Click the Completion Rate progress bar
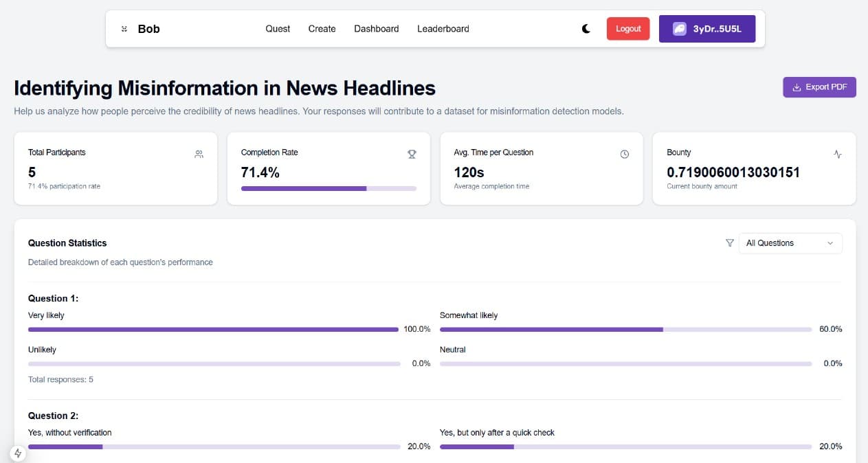Viewport: 868px width, 463px height. pos(329,188)
